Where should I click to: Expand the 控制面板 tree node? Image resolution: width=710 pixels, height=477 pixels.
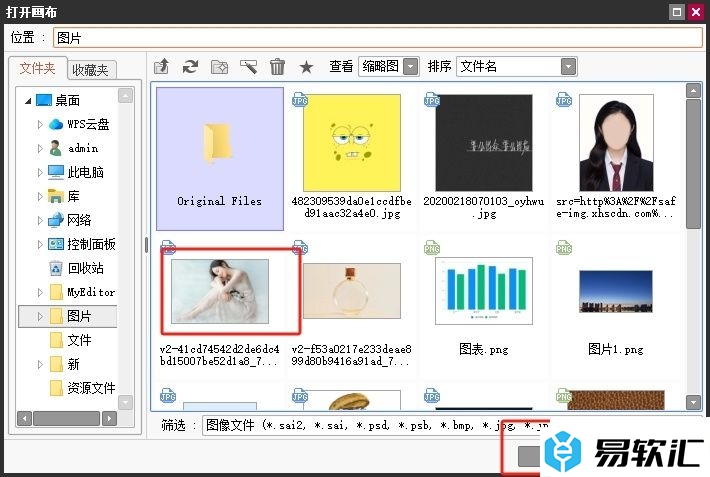[40, 244]
